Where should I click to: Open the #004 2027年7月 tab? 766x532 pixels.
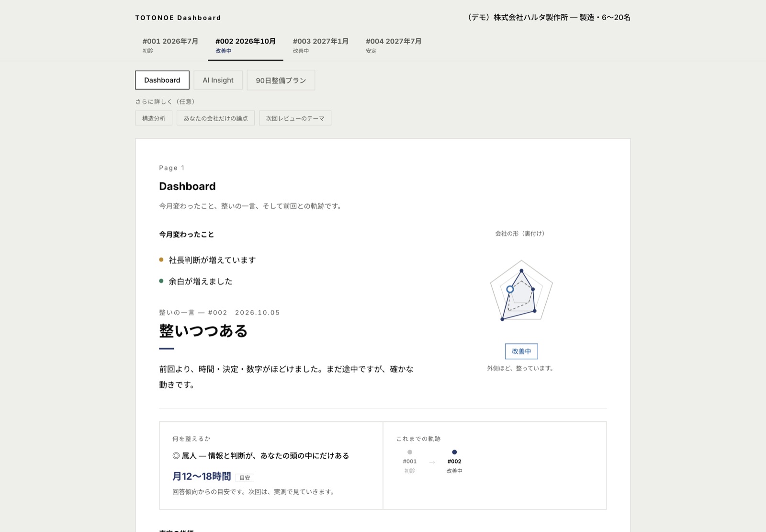click(394, 45)
